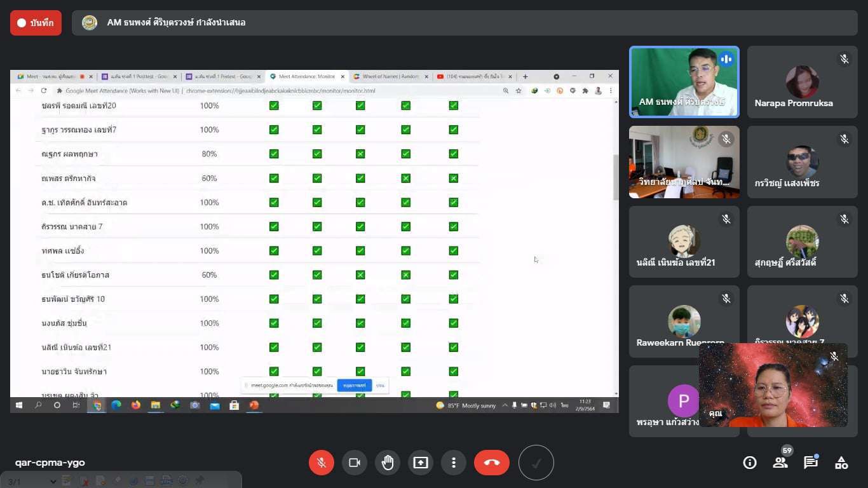
Task: Open the activities shapes icon
Action: (x=841, y=463)
